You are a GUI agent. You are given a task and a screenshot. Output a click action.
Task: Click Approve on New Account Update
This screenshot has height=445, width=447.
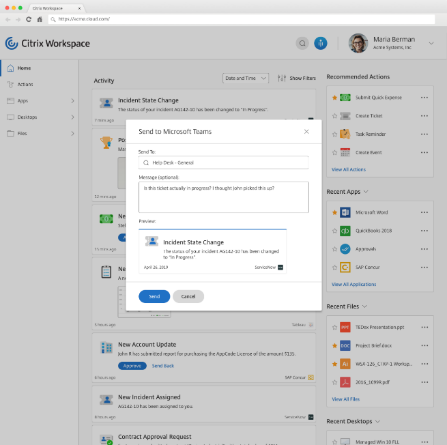132,366
